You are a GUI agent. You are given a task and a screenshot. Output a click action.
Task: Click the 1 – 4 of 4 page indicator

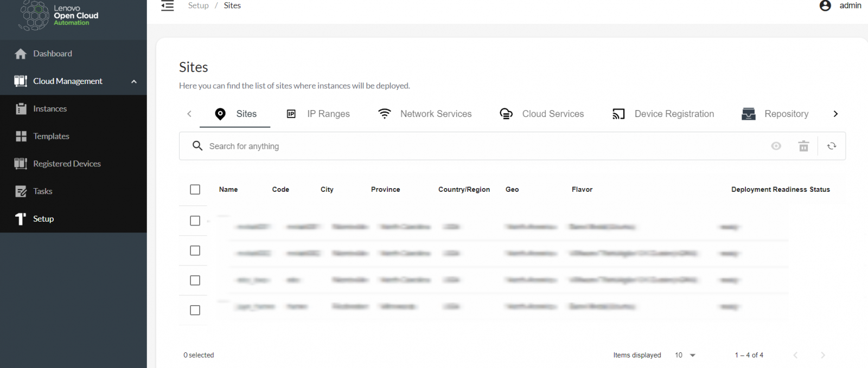[x=749, y=355]
